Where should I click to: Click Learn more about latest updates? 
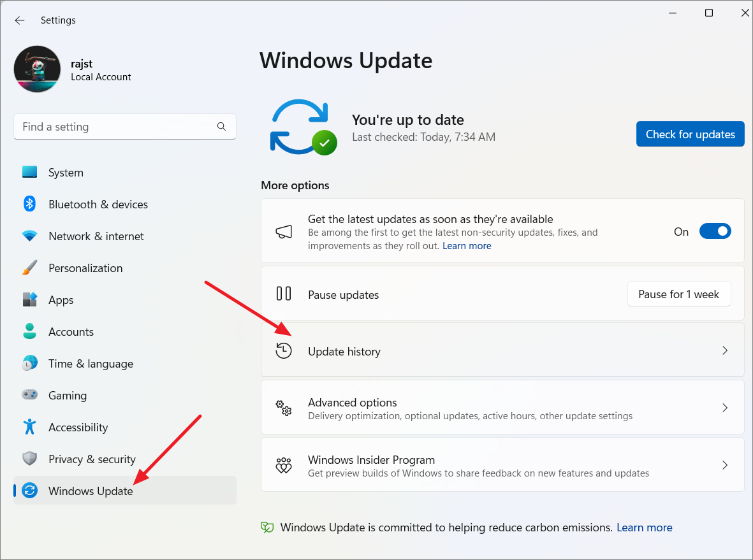pos(467,246)
